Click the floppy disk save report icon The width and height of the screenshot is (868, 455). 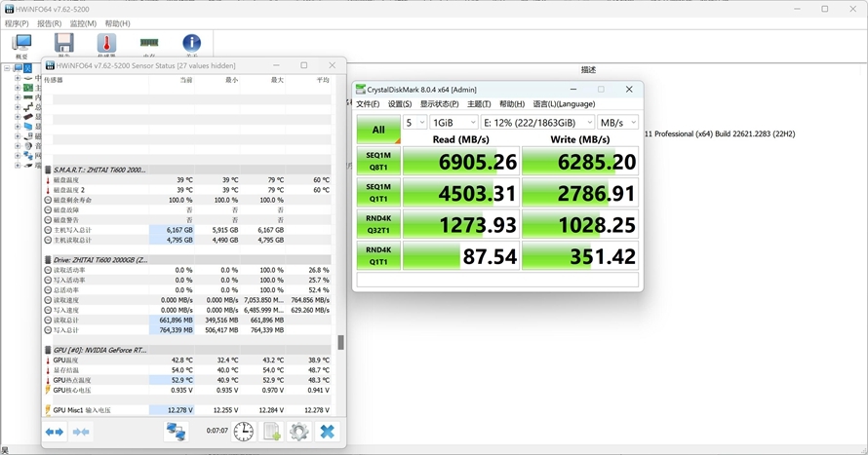tap(64, 44)
